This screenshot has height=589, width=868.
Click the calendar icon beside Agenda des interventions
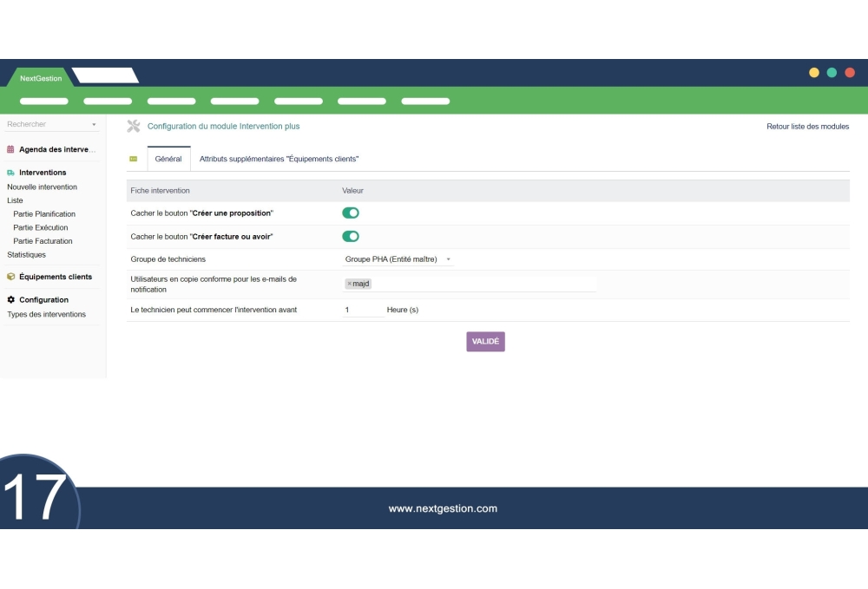(10, 149)
